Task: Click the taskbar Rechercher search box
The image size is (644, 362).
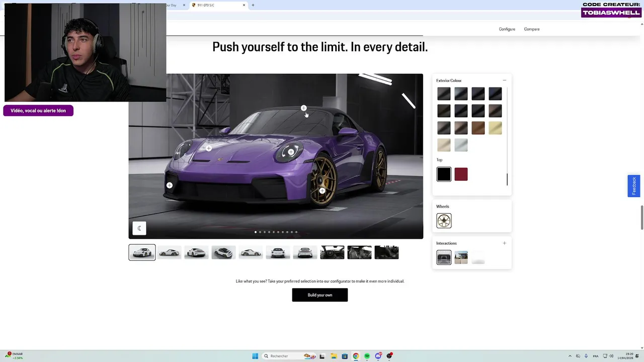Action: tap(289, 356)
